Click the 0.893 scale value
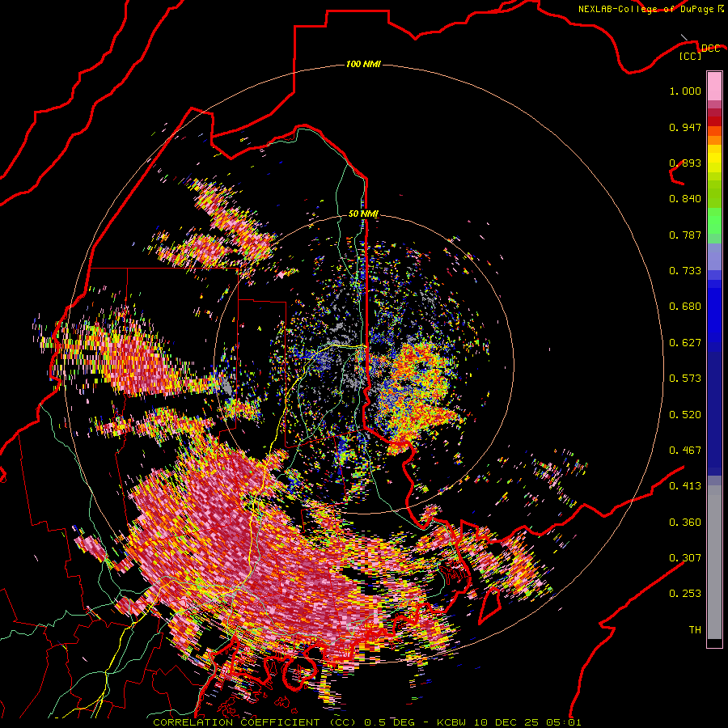Viewport: 728px width, 728px height. 685,163
